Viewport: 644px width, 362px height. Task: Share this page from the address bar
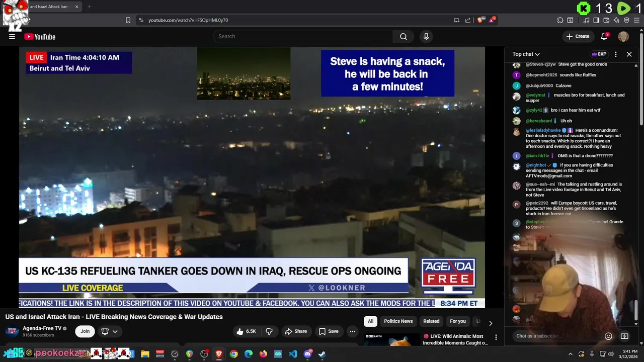468,20
